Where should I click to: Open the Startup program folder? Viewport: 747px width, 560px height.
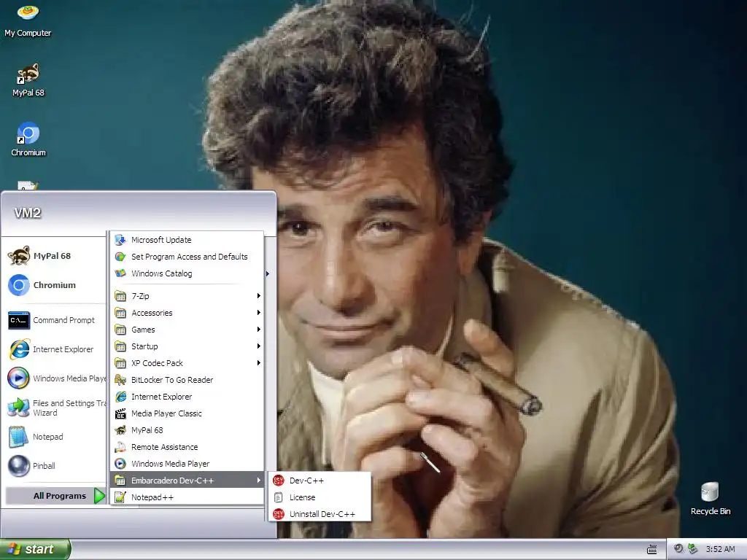pos(187,346)
